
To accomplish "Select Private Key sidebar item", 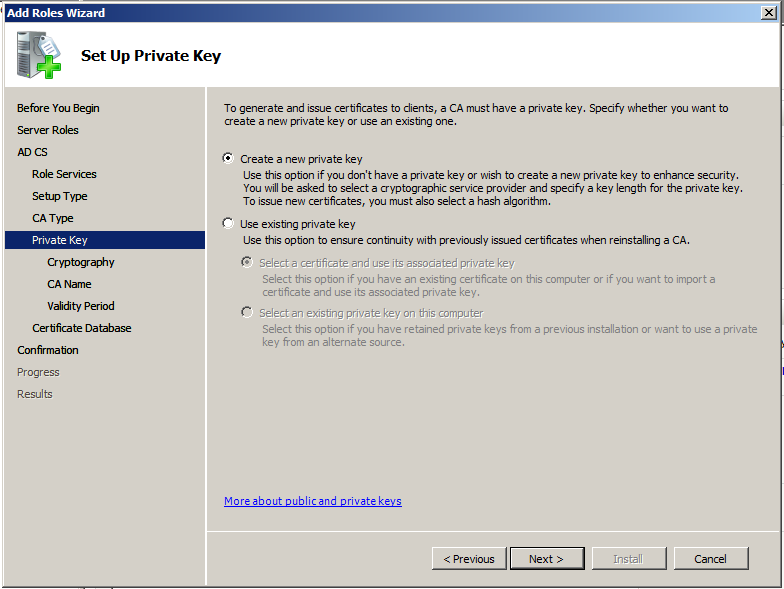I will [60, 240].
